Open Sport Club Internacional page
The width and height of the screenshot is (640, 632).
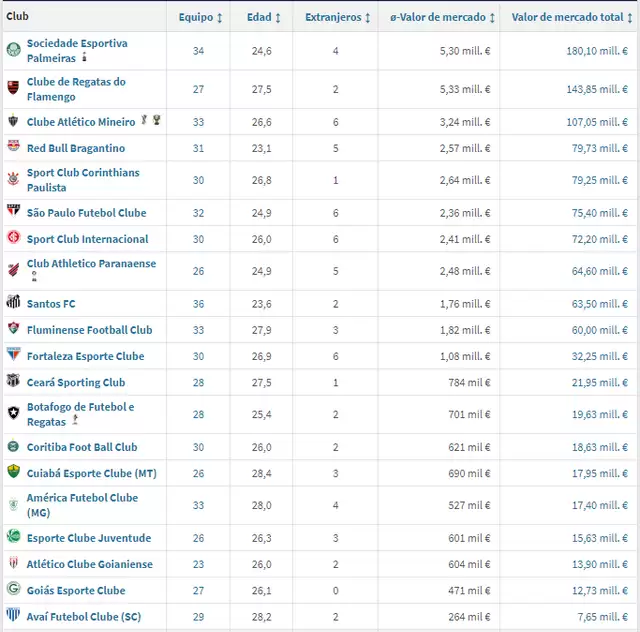click(x=87, y=239)
